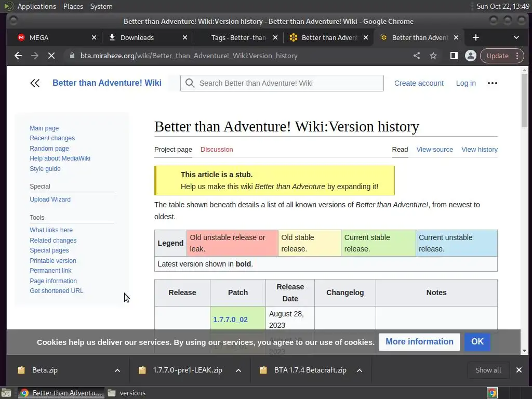
Task: Open Main page sidebar link
Action: (x=44, y=128)
